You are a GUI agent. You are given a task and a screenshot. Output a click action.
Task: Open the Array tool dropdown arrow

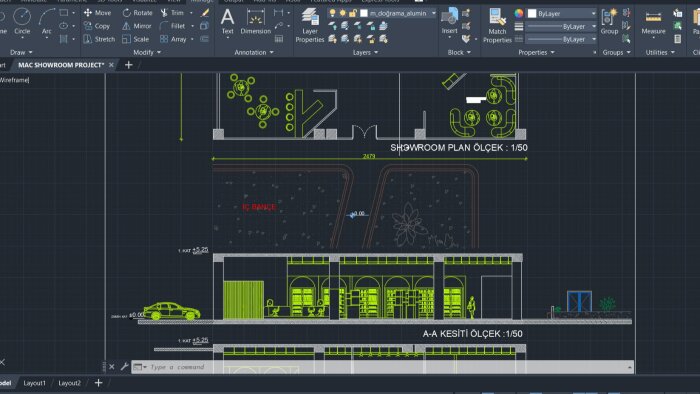coord(192,39)
